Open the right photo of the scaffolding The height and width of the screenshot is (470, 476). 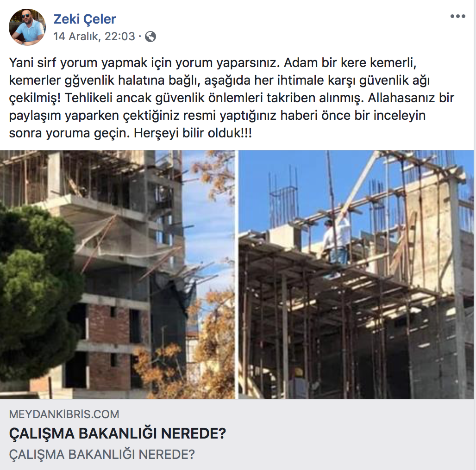pyautogui.click(x=356, y=275)
